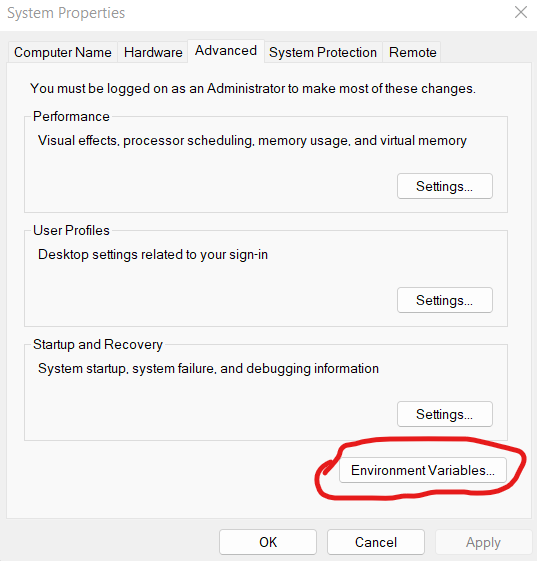Confirm the dialog with OK
The image size is (537, 561).
268,542
